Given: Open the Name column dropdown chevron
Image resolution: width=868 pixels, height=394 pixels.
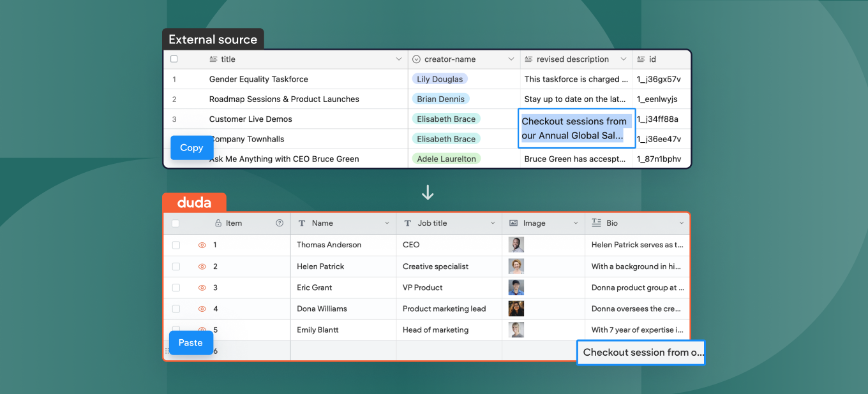Looking at the screenshot, I should (x=387, y=223).
